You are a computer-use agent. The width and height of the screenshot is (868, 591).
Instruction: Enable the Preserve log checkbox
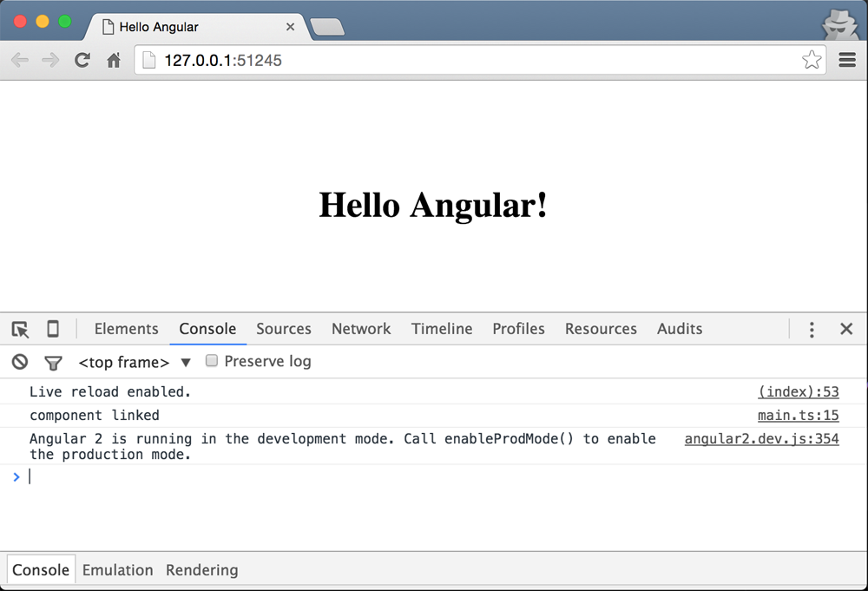pyautogui.click(x=212, y=361)
